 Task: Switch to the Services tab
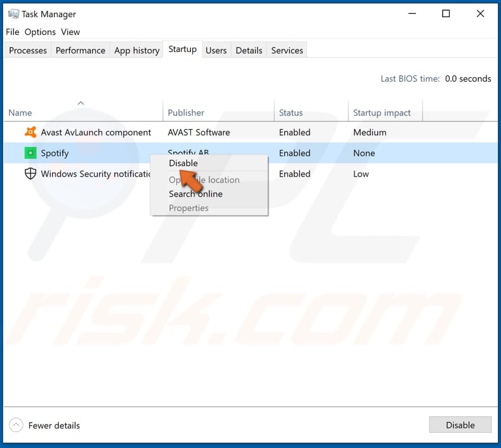(287, 50)
